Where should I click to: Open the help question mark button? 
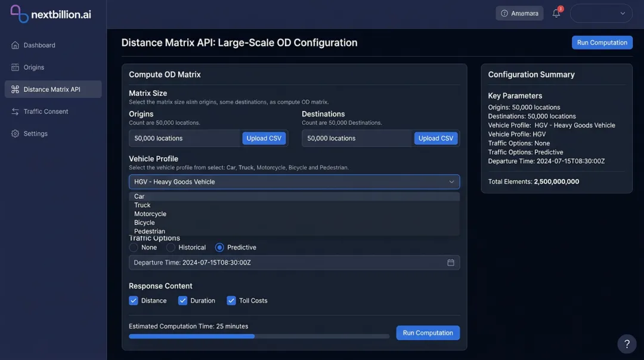tap(627, 344)
